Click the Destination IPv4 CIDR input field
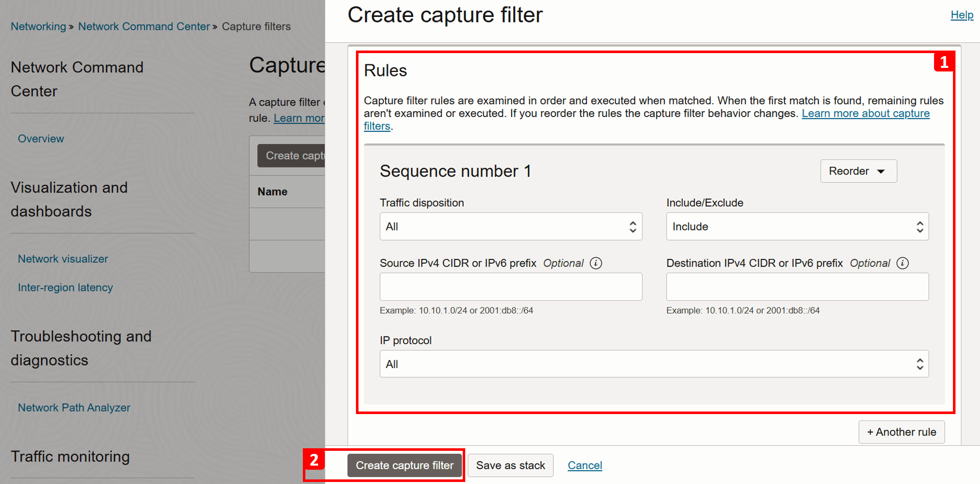The image size is (980, 484). pyautogui.click(x=797, y=287)
